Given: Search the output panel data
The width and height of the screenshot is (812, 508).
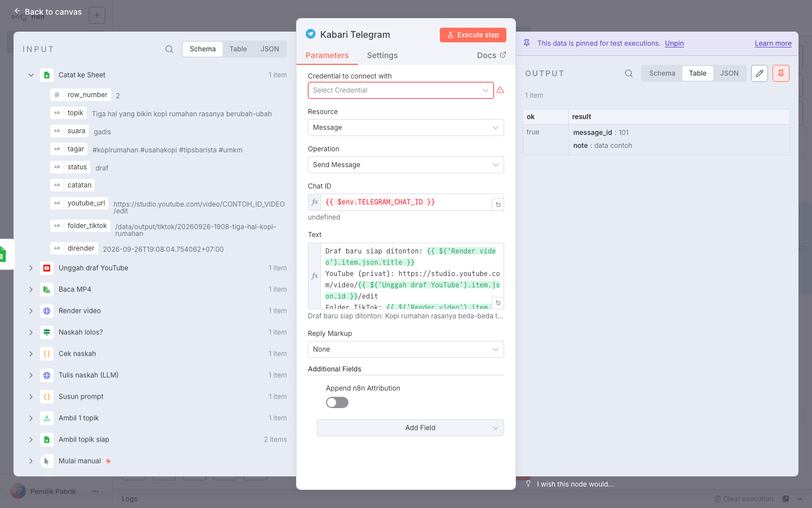Looking at the screenshot, I should coord(629,73).
